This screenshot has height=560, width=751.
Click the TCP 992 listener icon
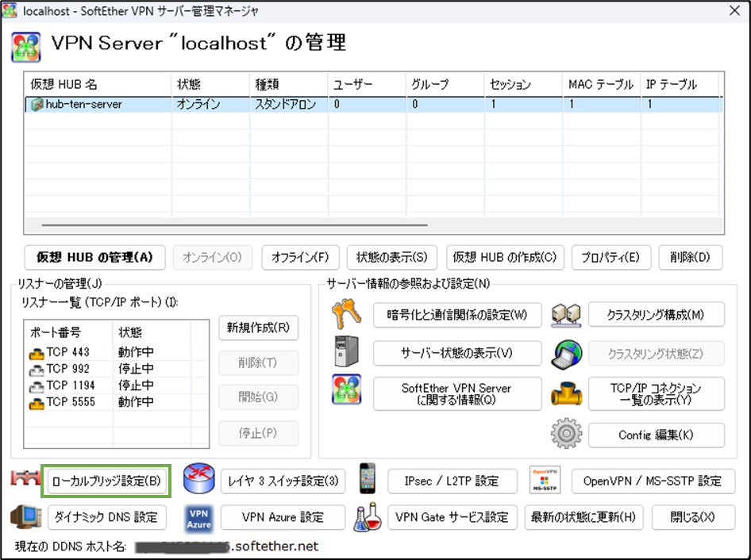pos(37,370)
